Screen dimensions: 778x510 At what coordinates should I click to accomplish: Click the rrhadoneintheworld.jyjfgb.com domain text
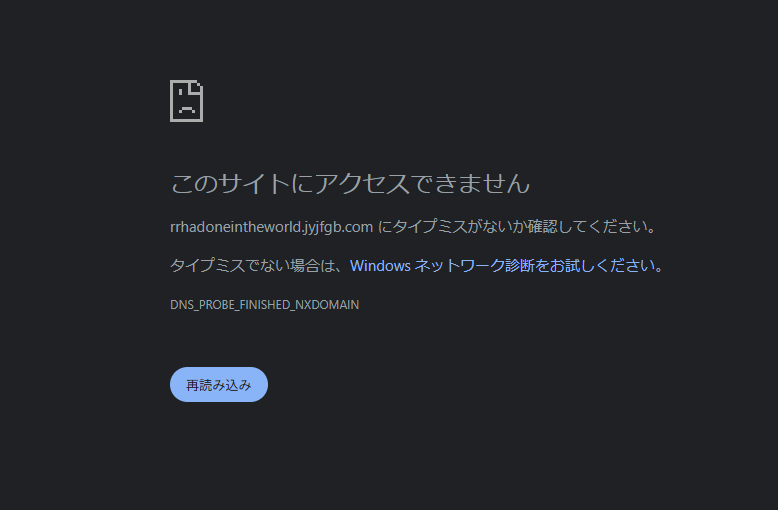(x=271, y=227)
